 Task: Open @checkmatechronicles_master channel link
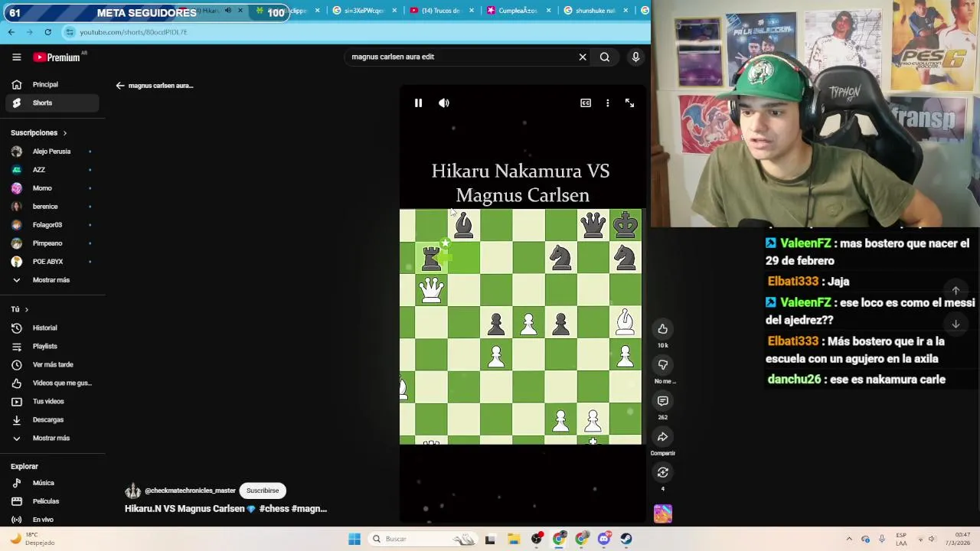point(190,491)
